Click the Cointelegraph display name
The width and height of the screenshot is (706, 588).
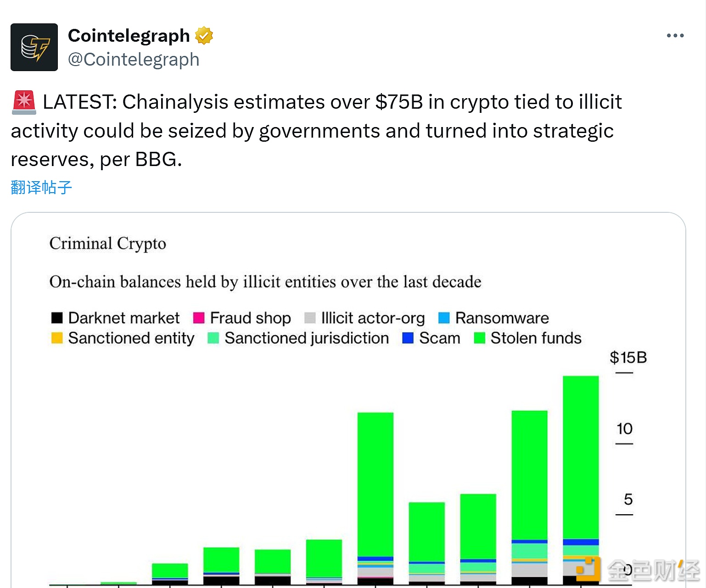click(129, 36)
